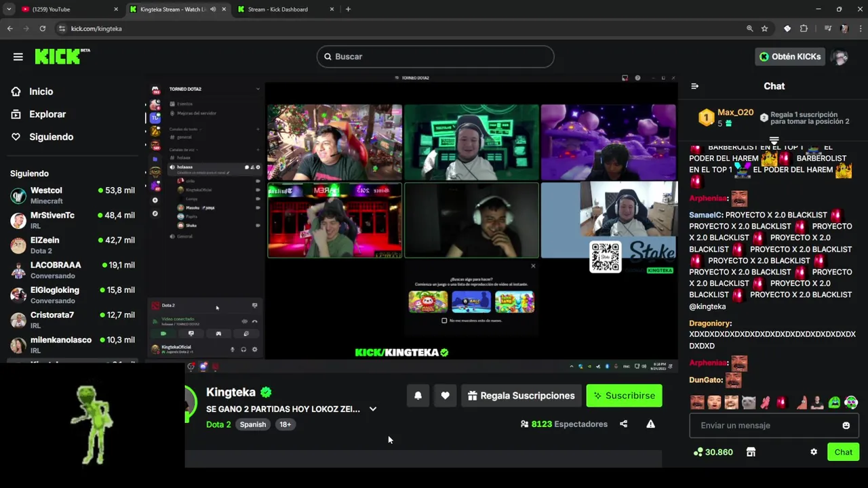Click Regala Suscripciones button
Screen dimensions: 868x488
(x=521, y=396)
